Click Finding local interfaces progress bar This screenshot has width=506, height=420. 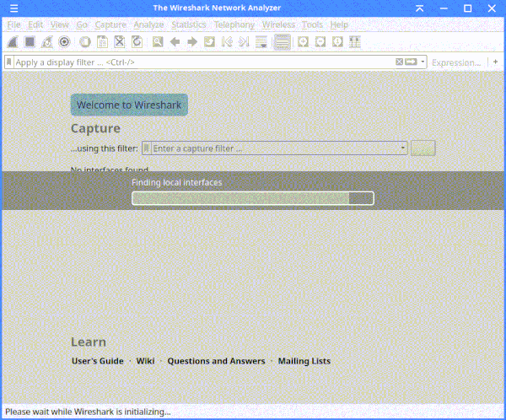click(x=253, y=198)
